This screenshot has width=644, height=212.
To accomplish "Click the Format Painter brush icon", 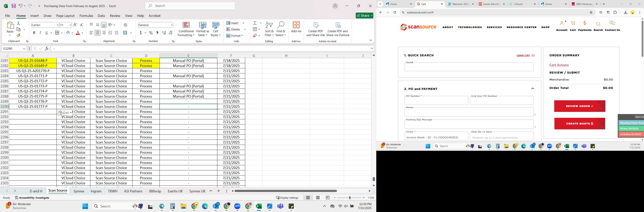I will pos(18,35).
